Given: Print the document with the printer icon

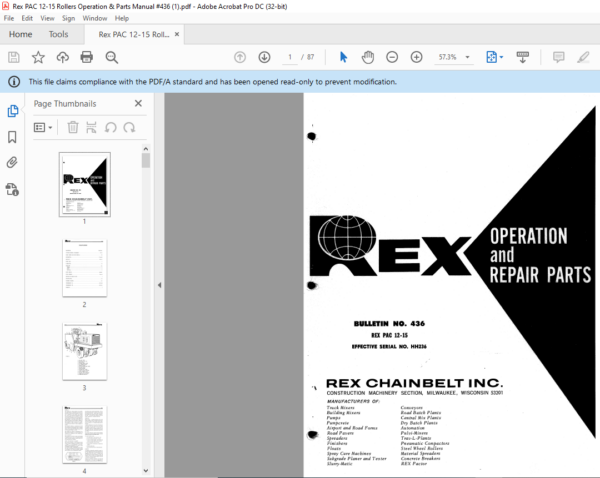Looking at the screenshot, I should [x=87, y=57].
